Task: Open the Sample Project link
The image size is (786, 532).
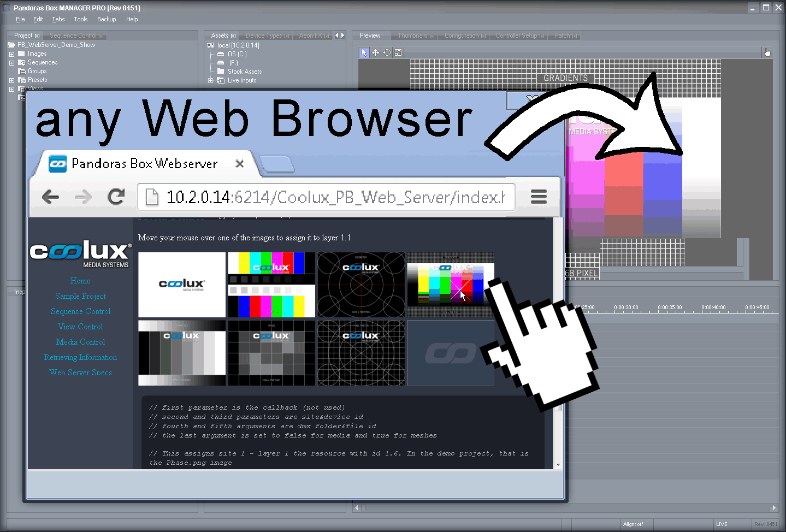Action: point(80,296)
